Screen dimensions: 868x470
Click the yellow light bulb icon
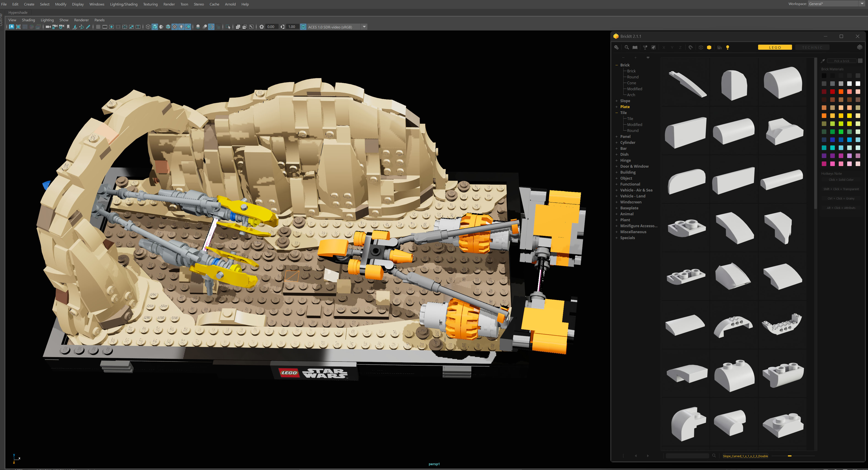727,48
